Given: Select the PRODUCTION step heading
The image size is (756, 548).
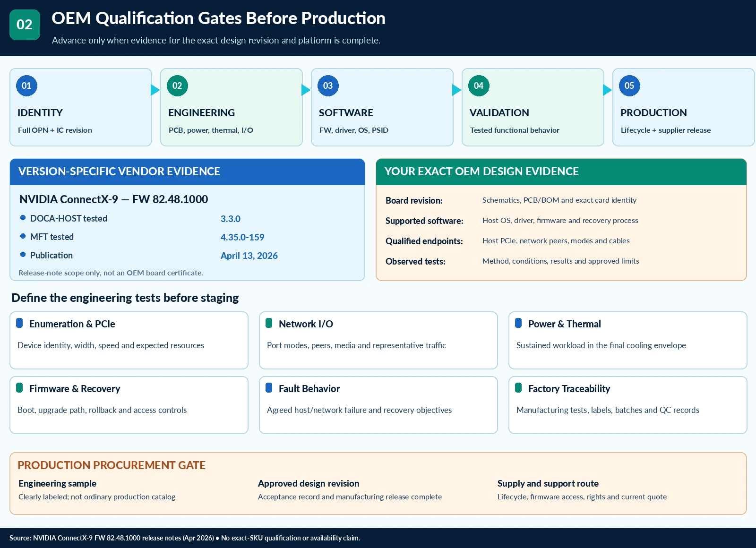Looking at the screenshot, I should click(653, 113).
